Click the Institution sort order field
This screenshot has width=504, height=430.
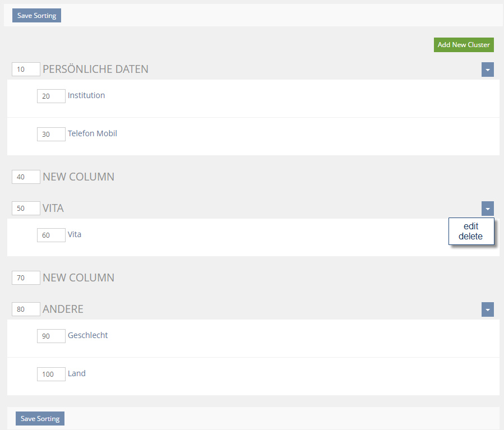(51, 96)
